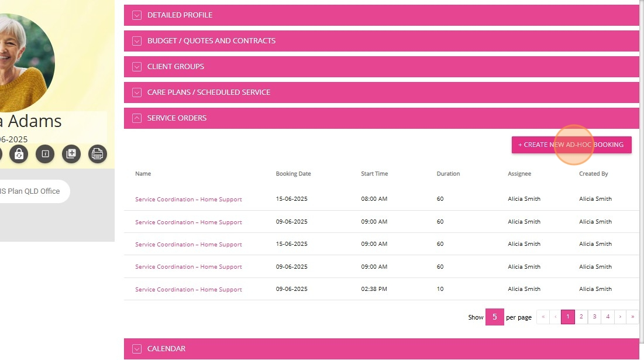Click the Plan QLD Office tag
This screenshot has width=644, height=360.
tap(32, 191)
